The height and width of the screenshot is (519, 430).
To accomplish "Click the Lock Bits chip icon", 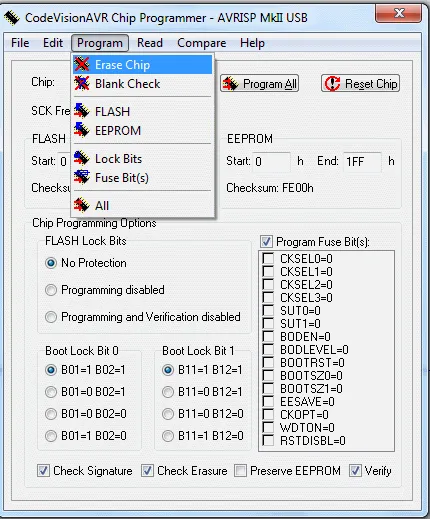I will pyautogui.click(x=82, y=158).
